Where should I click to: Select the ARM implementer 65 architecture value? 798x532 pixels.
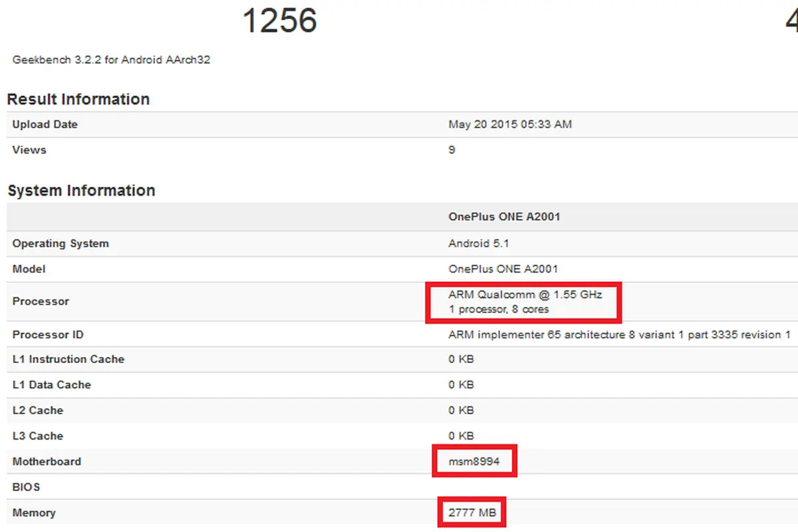[x=619, y=334]
